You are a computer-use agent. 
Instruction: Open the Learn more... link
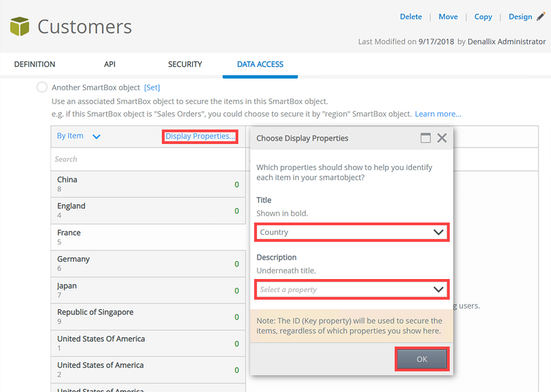[437, 114]
